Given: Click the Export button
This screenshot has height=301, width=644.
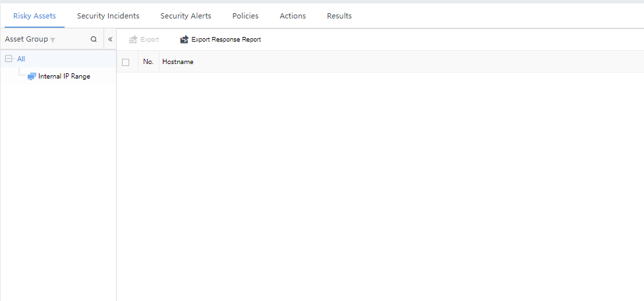Looking at the screenshot, I should 144,40.
